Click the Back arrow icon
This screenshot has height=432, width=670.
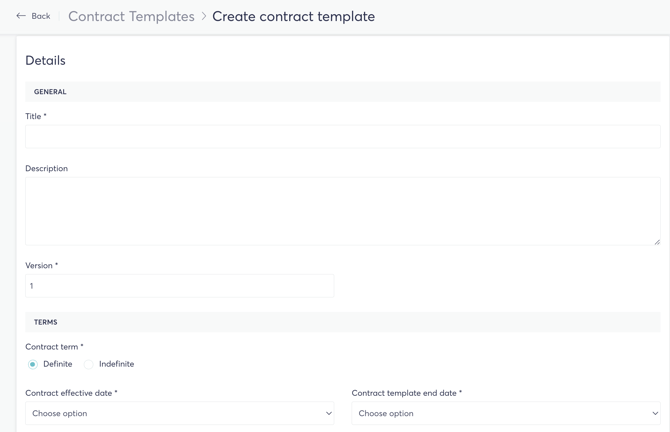coord(21,16)
